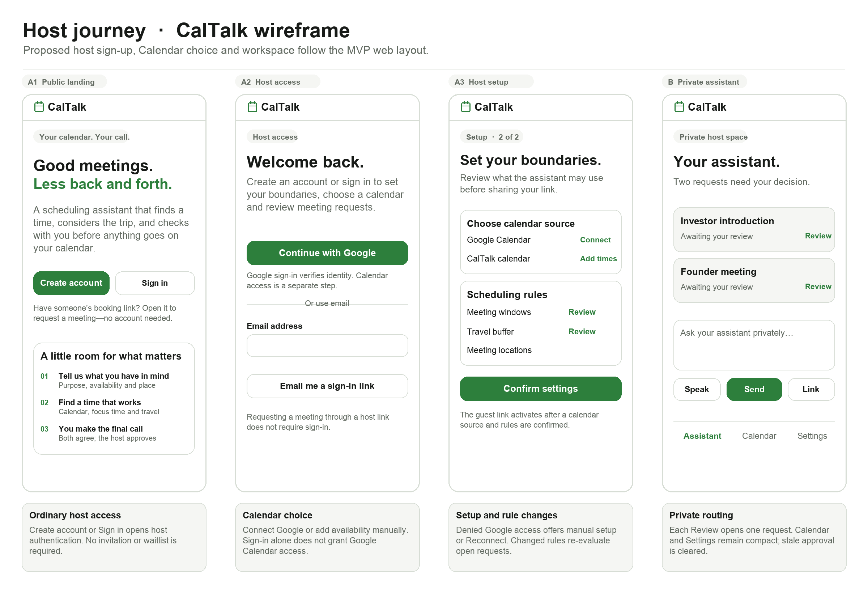Click step 03 You make the final call
Image resolution: width=868 pixels, height=615 pixels.
(98, 433)
